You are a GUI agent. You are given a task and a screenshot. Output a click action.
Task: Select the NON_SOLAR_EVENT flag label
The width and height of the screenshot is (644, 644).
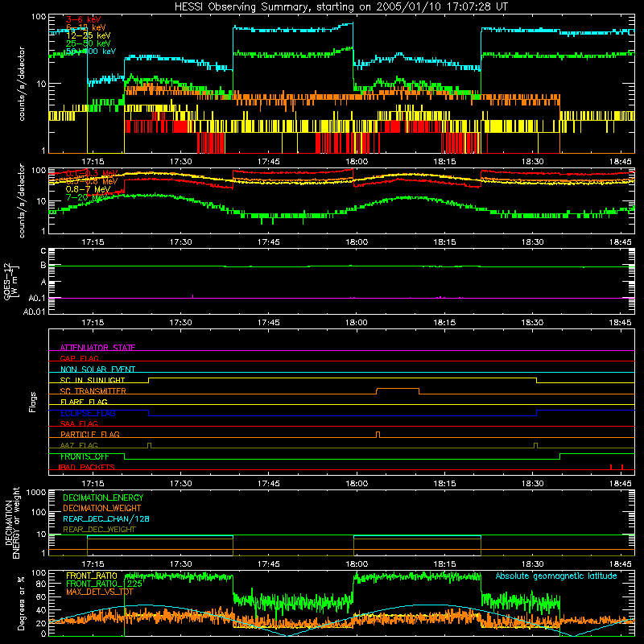(x=97, y=369)
